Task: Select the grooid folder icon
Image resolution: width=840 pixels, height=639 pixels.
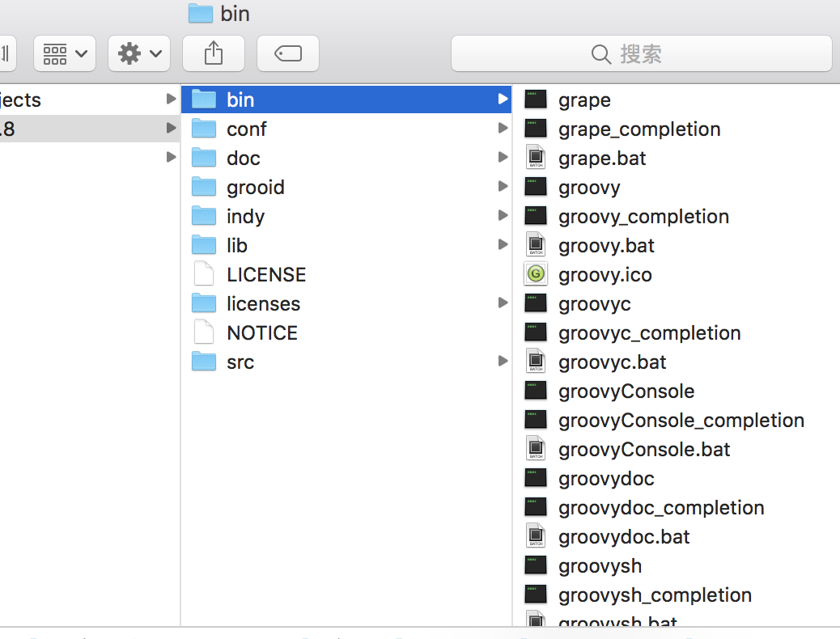Action: point(204,187)
